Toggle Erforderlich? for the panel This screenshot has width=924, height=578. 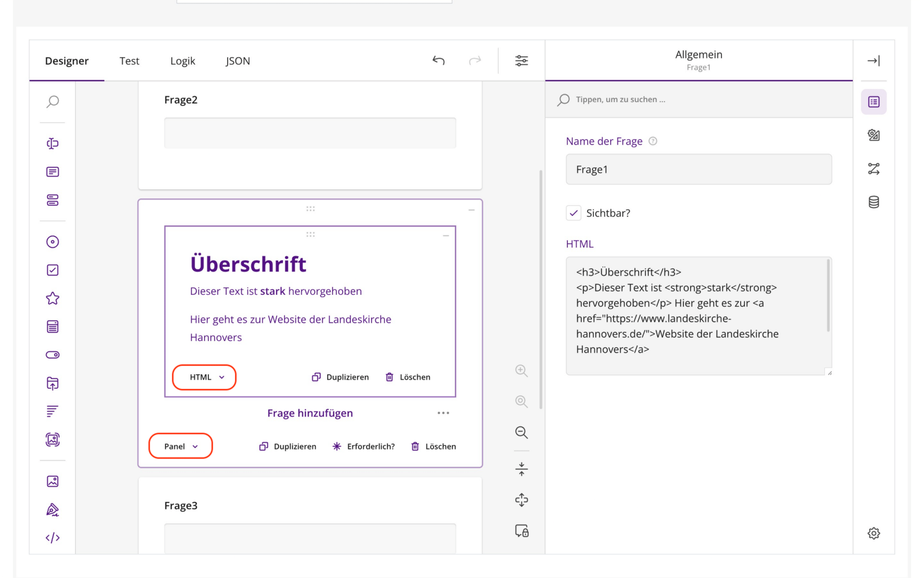[363, 447]
